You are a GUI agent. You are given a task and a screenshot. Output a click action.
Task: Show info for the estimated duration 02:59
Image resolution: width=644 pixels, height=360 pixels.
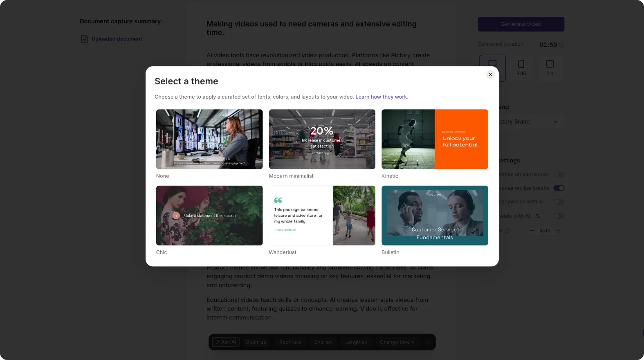[562, 45]
